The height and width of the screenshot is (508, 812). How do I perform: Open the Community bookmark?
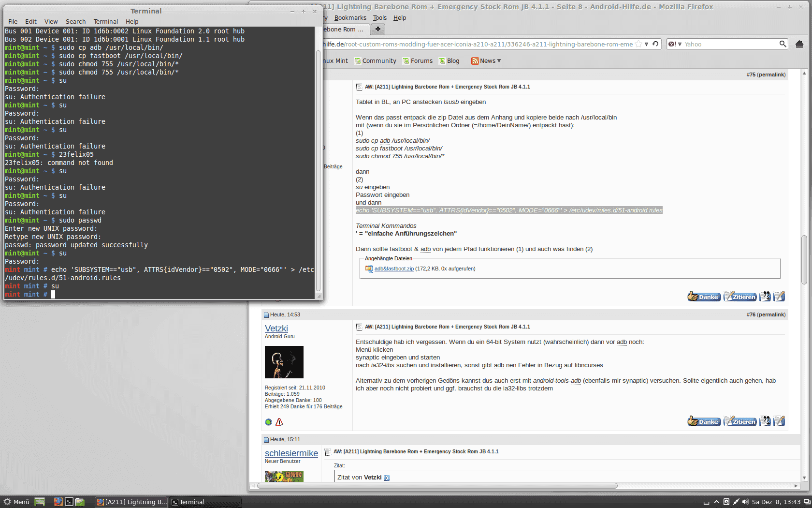[x=375, y=61]
